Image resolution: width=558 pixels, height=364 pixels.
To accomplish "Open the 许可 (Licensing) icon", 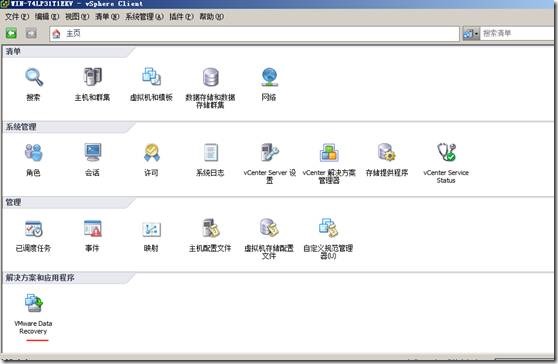I will click(152, 152).
